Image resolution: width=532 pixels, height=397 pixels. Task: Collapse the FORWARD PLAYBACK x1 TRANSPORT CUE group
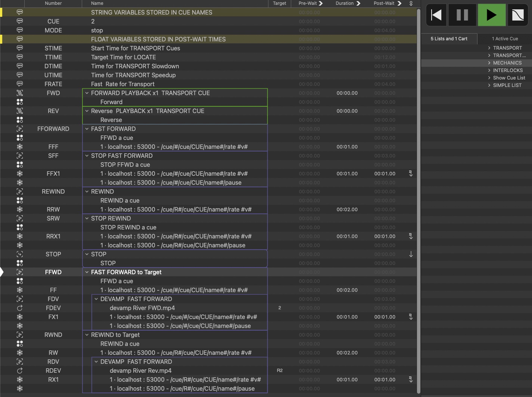87,93
